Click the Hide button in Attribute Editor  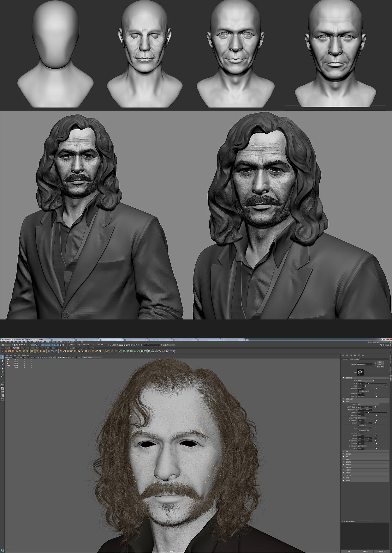382,367
